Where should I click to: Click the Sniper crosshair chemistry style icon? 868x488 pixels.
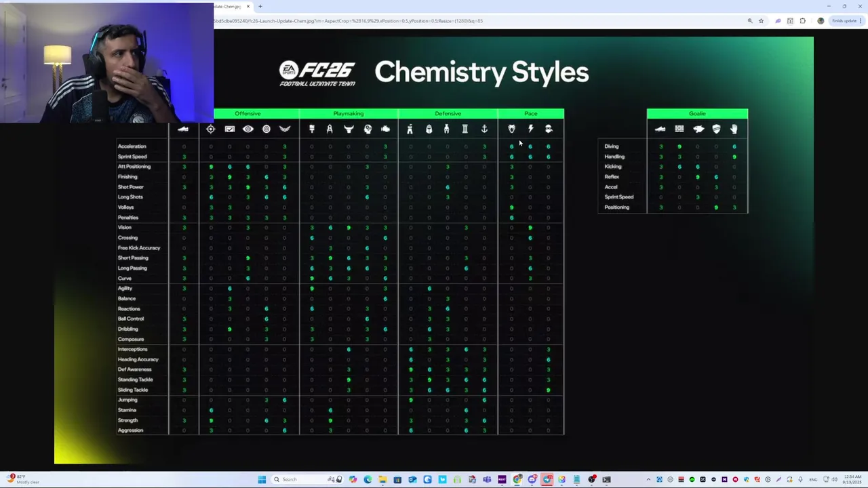(211, 129)
